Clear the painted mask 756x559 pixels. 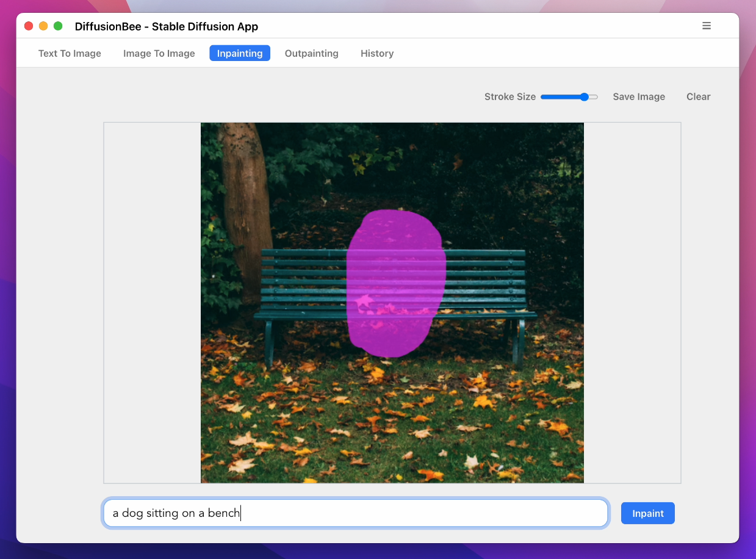coord(698,96)
